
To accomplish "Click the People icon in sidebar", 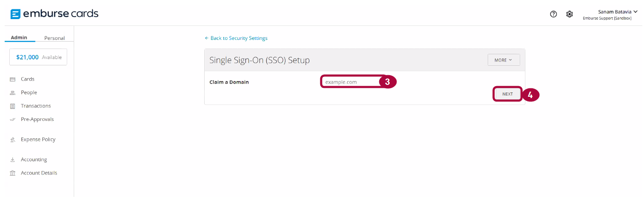I will (x=13, y=93).
